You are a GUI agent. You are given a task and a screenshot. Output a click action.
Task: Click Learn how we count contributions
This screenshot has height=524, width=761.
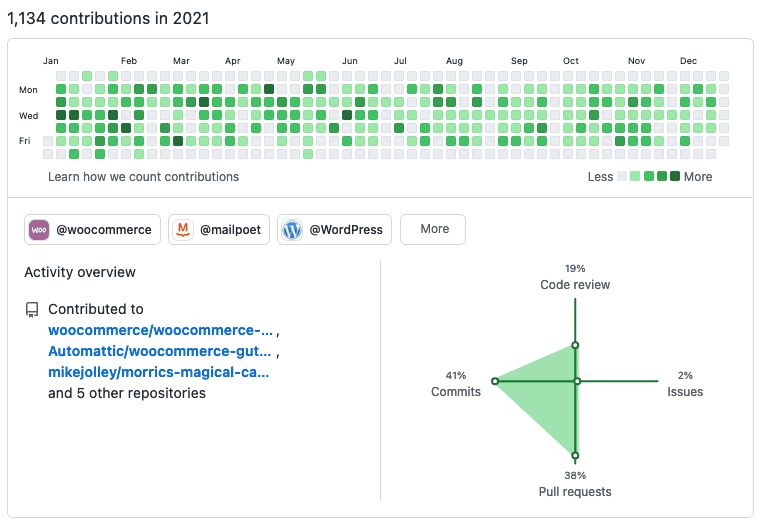coord(143,177)
